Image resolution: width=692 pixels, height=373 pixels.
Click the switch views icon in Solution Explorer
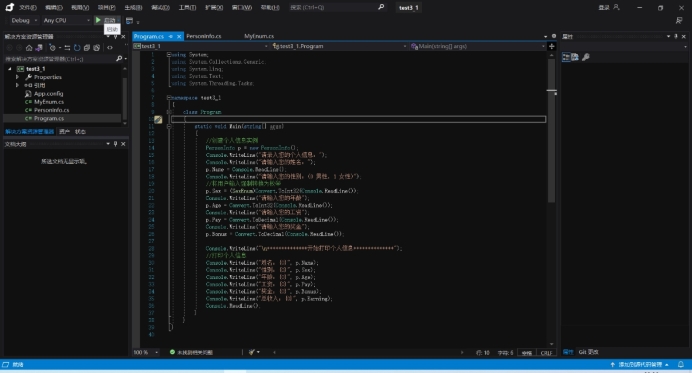[x=39, y=48]
